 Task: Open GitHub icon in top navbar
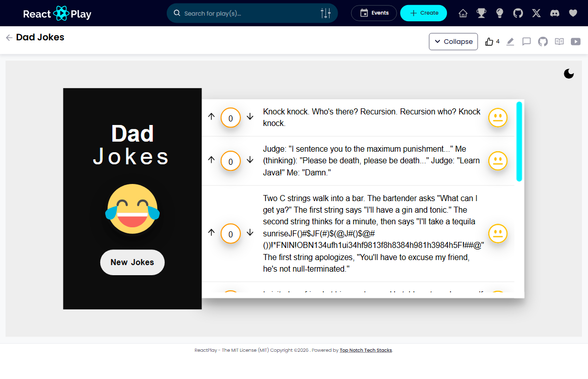[518, 13]
